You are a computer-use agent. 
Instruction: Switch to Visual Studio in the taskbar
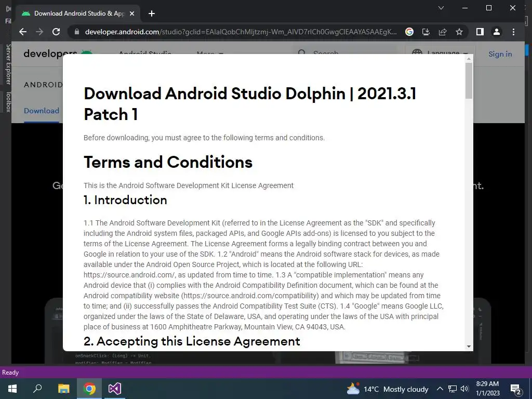pyautogui.click(x=114, y=389)
